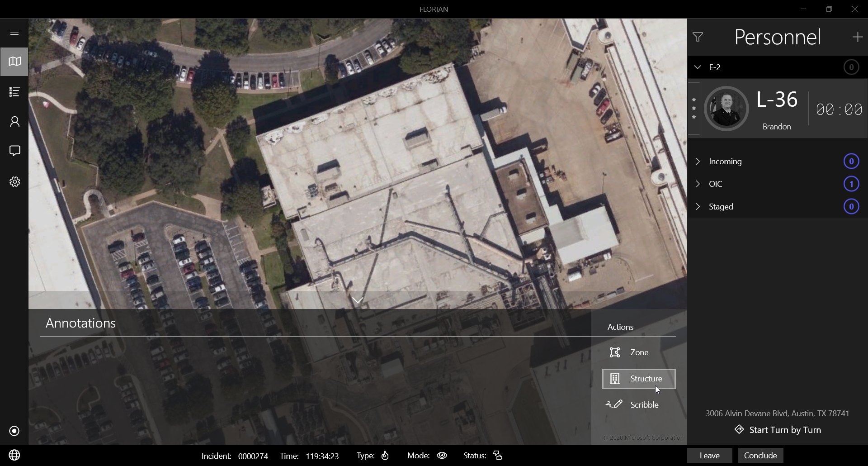
Task: Open the hamburger navigation menu
Action: click(x=14, y=33)
